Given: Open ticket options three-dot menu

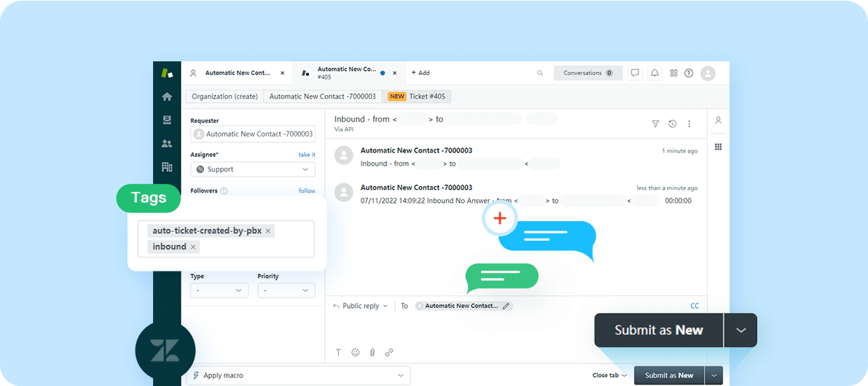Looking at the screenshot, I should click(x=689, y=123).
